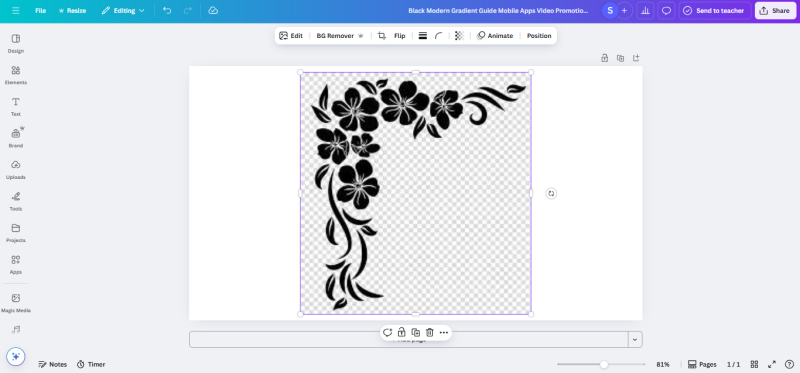The width and height of the screenshot is (800, 373).
Task: Select the Crop tool icon
Action: tap(382, 36)
